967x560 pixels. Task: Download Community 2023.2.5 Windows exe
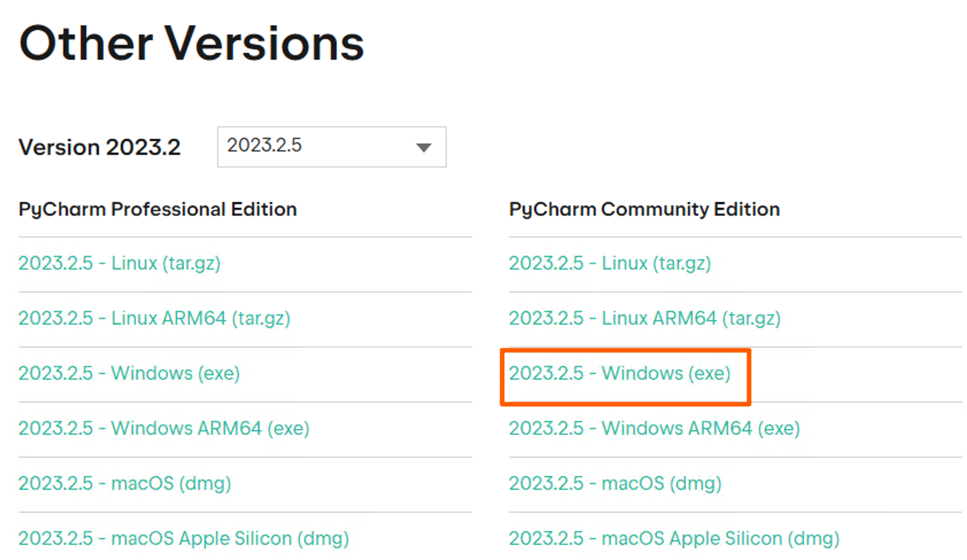tap(620, 374)
